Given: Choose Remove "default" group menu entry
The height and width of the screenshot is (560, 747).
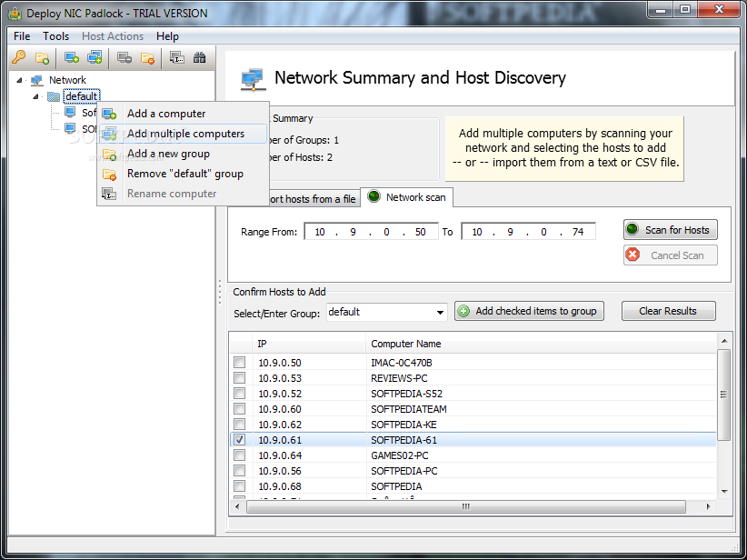Looking at the screenshot, I should [183, 174].
